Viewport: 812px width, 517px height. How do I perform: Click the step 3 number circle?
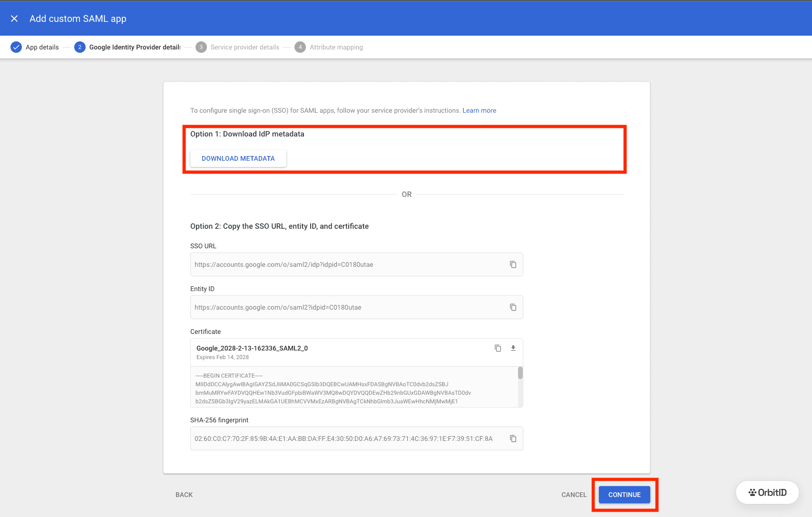201,47
